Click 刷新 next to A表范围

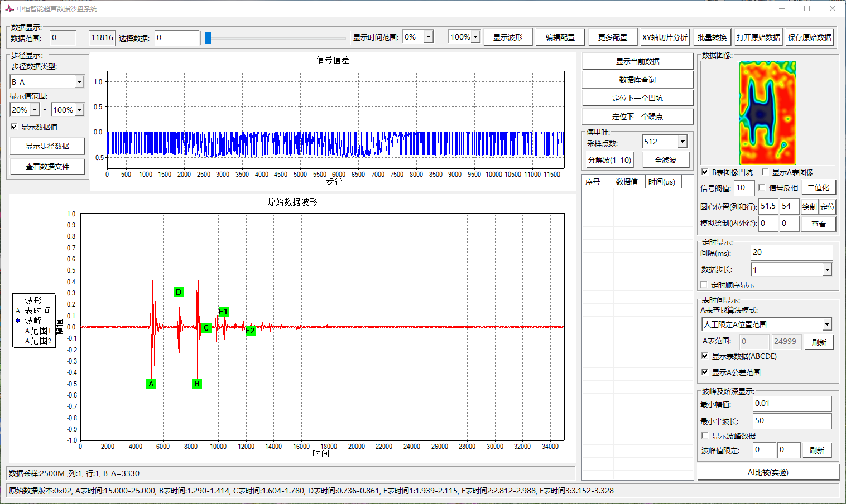(x=819, y=342)
